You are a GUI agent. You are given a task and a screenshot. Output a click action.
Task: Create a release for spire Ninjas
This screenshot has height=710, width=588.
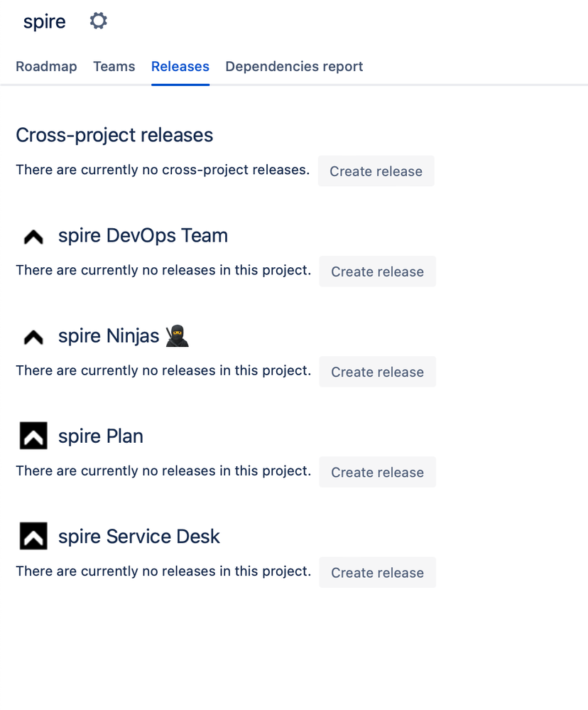click(377, 372)
